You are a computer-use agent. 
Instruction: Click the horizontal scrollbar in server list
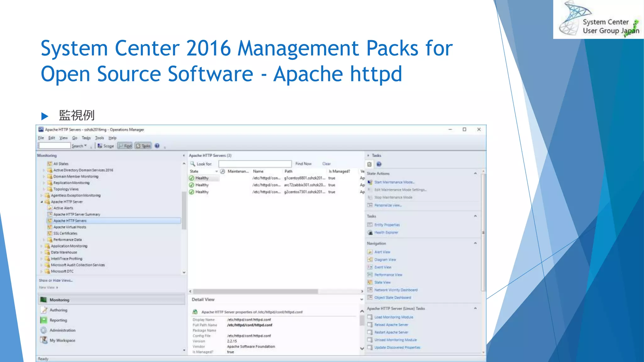tap(255, 291)
